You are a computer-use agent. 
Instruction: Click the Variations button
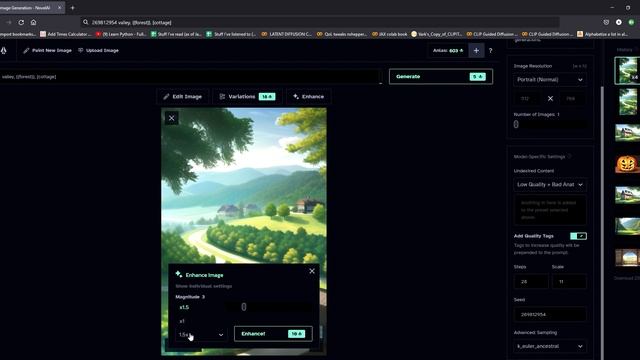pyautogui.click(x=247, y=97)
